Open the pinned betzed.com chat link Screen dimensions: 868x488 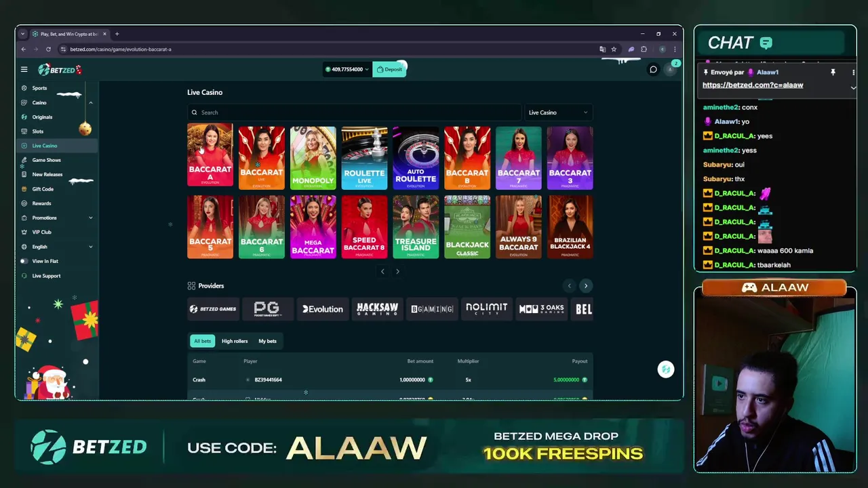point(753,85)
